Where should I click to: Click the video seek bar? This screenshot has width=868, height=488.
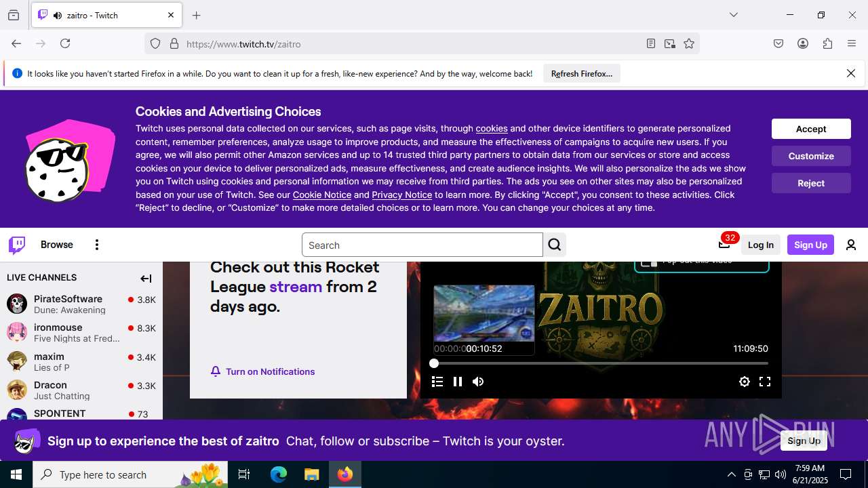pyautogui.click(x=601, y=363)
